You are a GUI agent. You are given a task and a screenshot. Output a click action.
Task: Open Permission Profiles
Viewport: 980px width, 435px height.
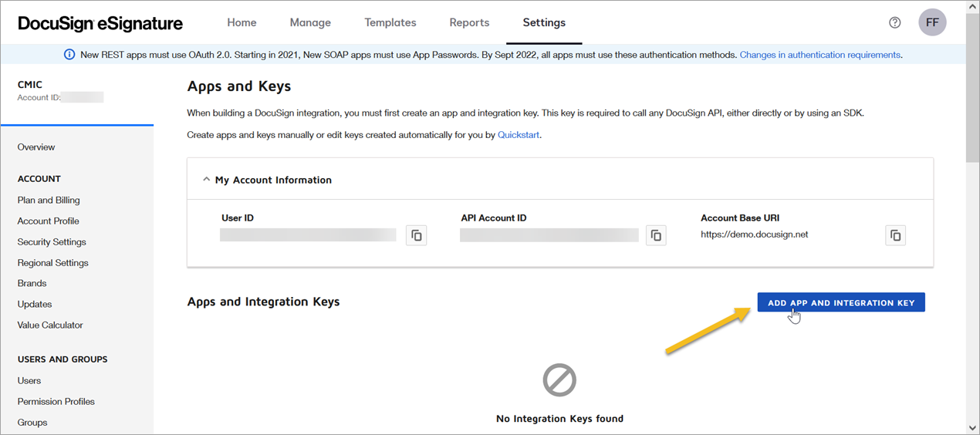coord(56,401)
